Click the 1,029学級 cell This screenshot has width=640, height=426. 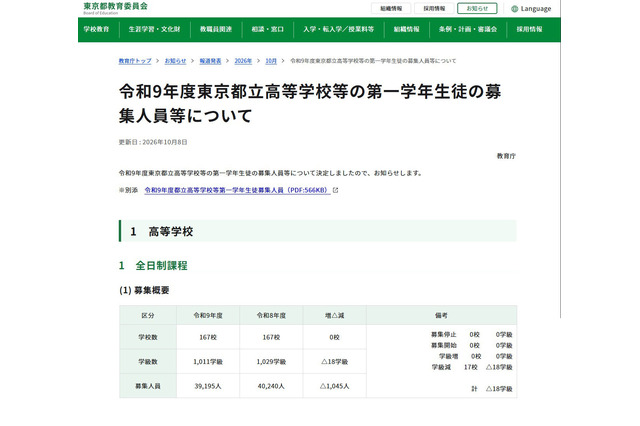271,362
